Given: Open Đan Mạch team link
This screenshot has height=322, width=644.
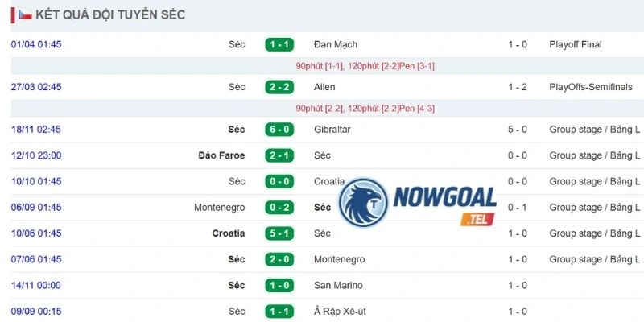Looking at the screenshot, I should point(336,44).
